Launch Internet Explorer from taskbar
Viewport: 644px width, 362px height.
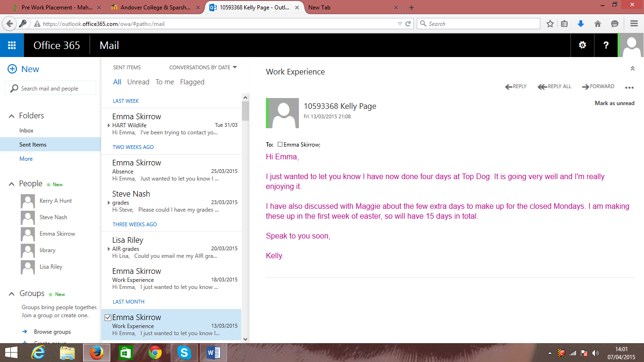point(38,353)
